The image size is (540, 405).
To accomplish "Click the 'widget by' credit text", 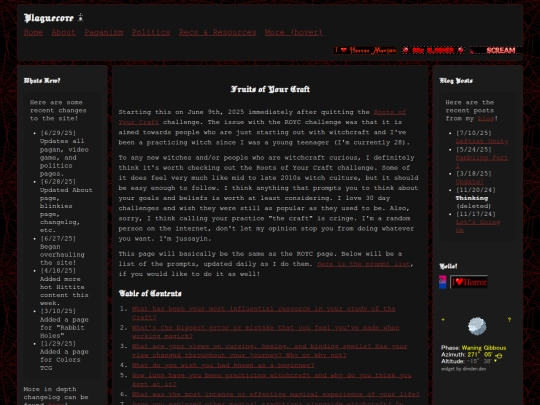I will 464,369.
